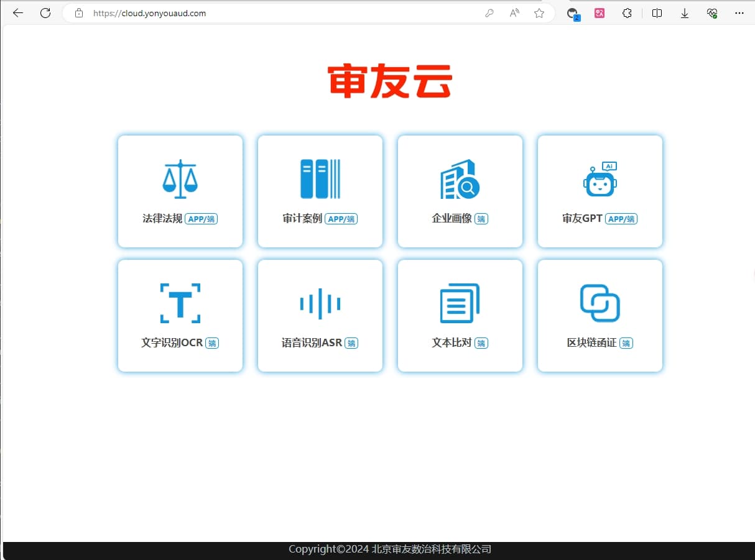The width and height of the screenshot is (755, 560).
Task: Select the 语音识别ASR waveform icon
Action: coord(320,303)
